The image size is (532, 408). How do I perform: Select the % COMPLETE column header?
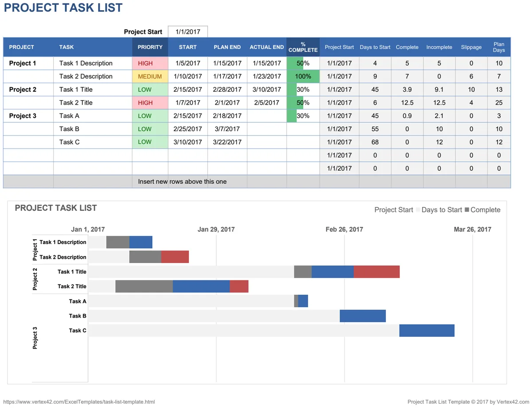[303, 47]
